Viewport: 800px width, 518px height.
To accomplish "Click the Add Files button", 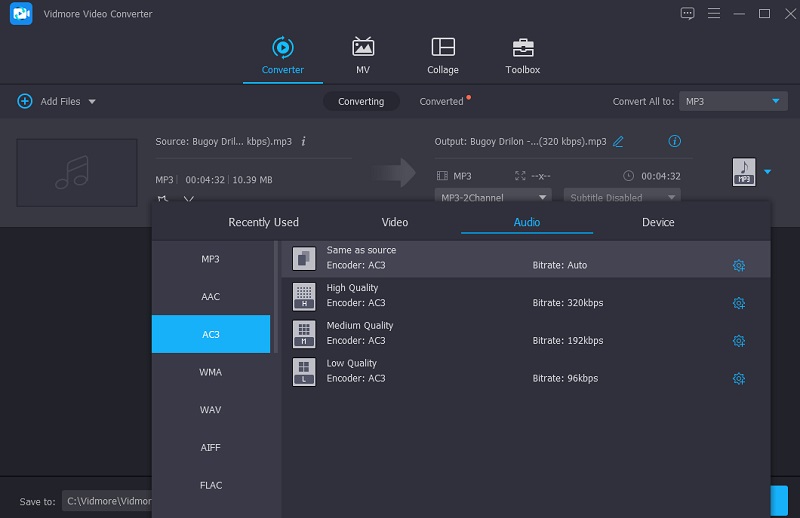I will pos(50,102).
